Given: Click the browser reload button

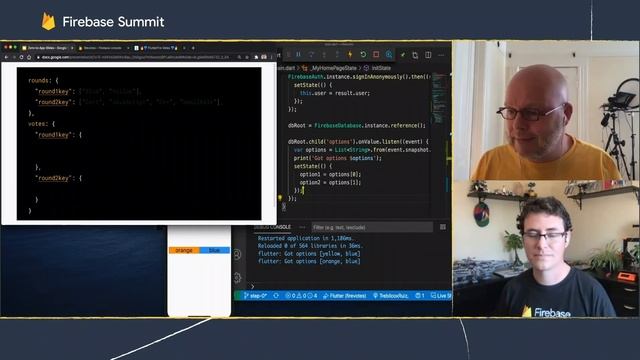Looking at the screenshot, I should click(21, 58).
